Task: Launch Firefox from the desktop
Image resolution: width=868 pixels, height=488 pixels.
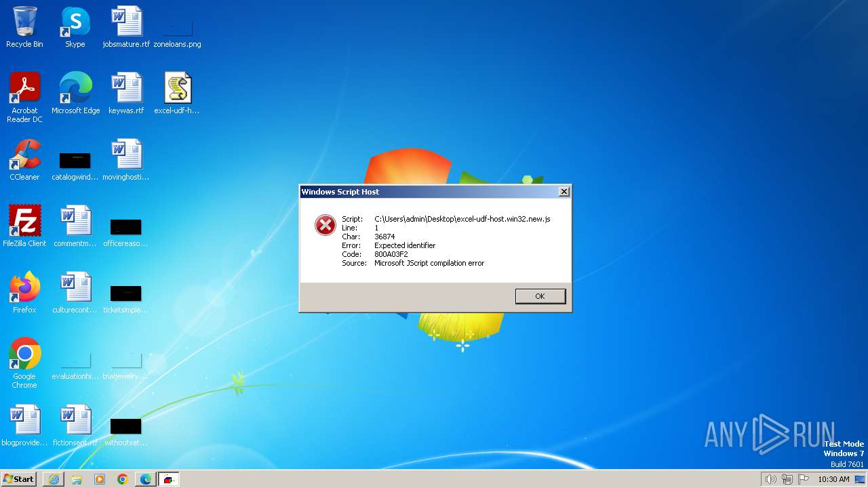Action: [24, 293]
